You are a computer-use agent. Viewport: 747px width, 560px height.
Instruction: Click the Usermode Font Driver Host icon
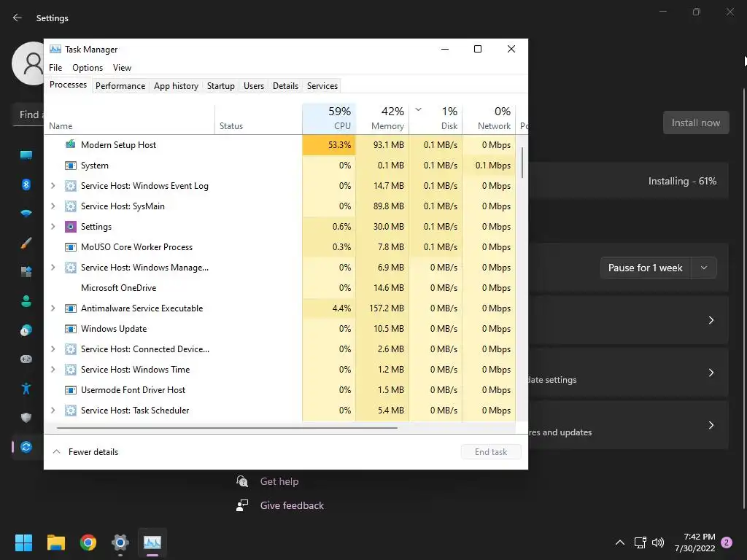tap(71, 390)
